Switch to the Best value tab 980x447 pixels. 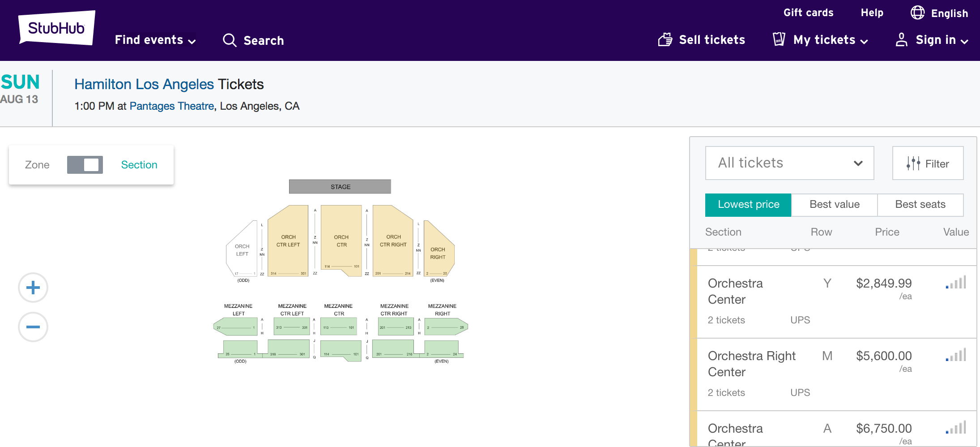click(834, 205)
